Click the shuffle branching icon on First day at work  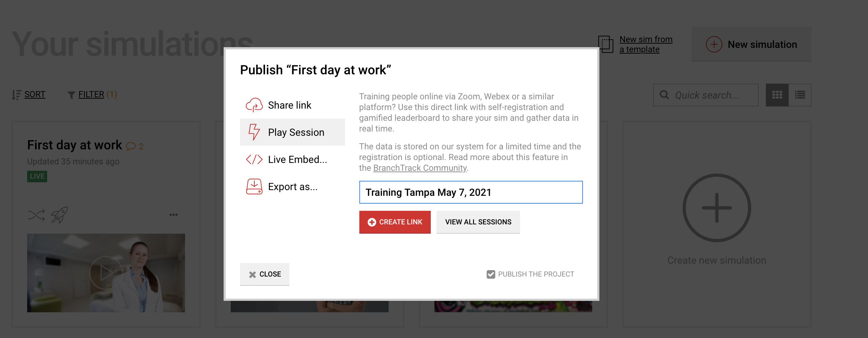tap(36, 215)
